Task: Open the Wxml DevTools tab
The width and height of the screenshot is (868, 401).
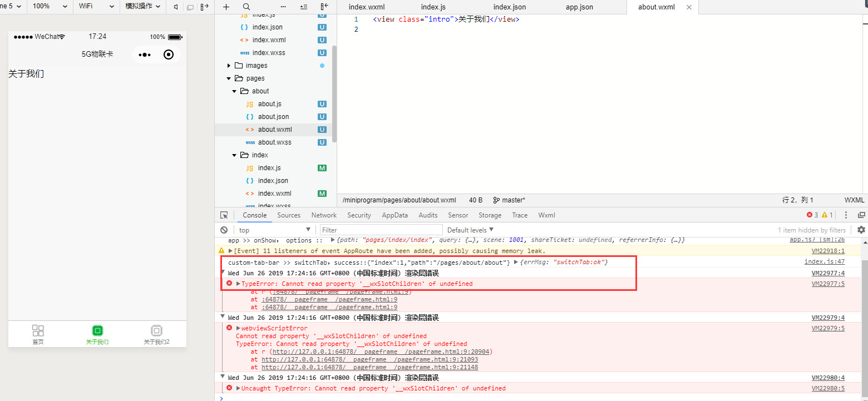Action: [x=546, y=215]
